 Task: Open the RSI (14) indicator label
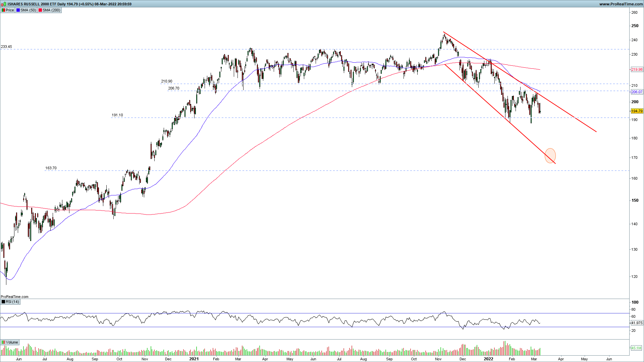tap(13, 302)
